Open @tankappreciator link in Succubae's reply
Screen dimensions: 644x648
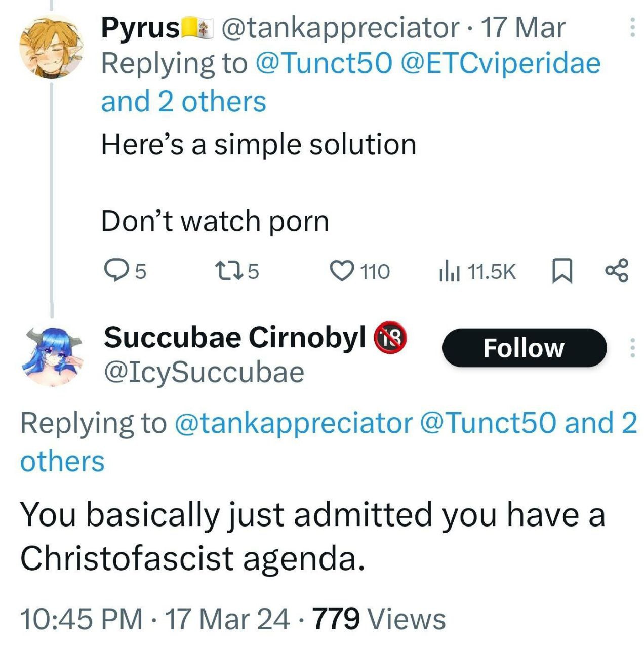pos(294,423)
